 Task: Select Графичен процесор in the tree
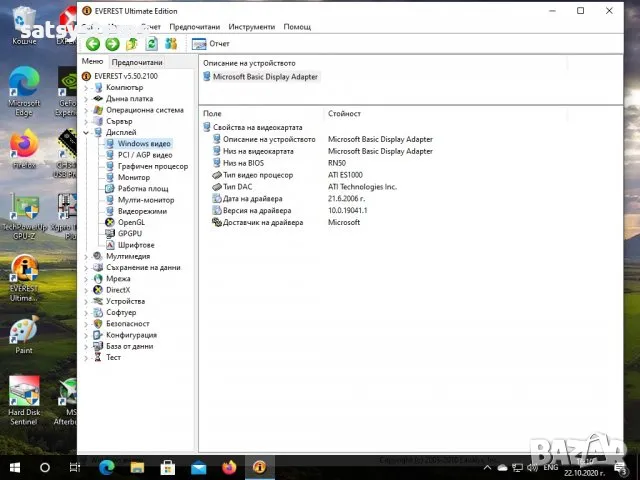click(x=152, y=166)
